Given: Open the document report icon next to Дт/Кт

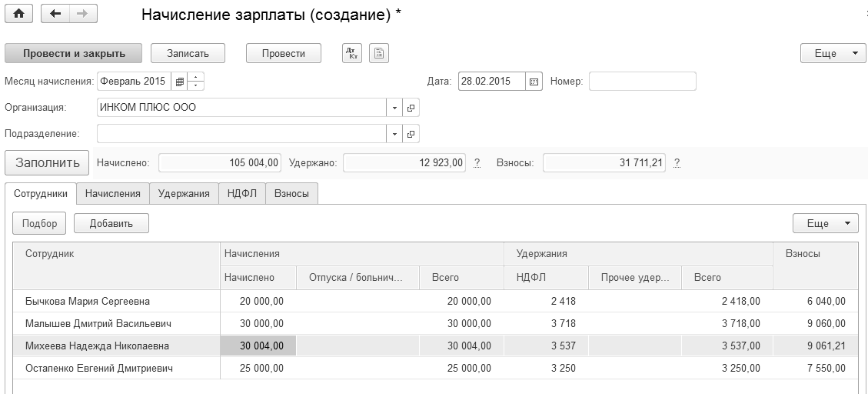Looking at the screenshot, I should tap(379, 53).
